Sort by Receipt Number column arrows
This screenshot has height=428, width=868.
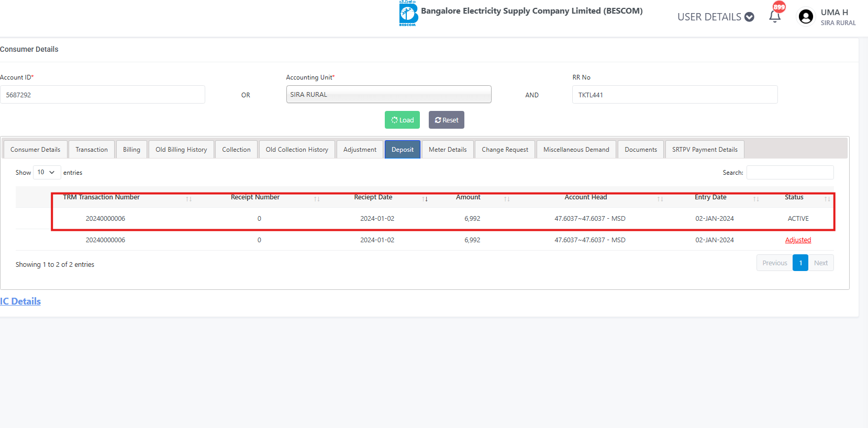pyautogui.click(x=317, y=199)
